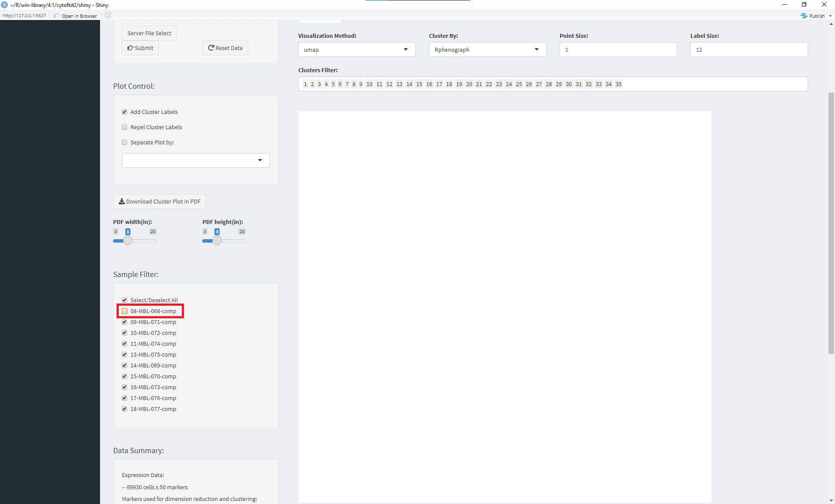
Task: Uncheck the 14-MBL-069-comp sample
Action: (x=124, y=365)
